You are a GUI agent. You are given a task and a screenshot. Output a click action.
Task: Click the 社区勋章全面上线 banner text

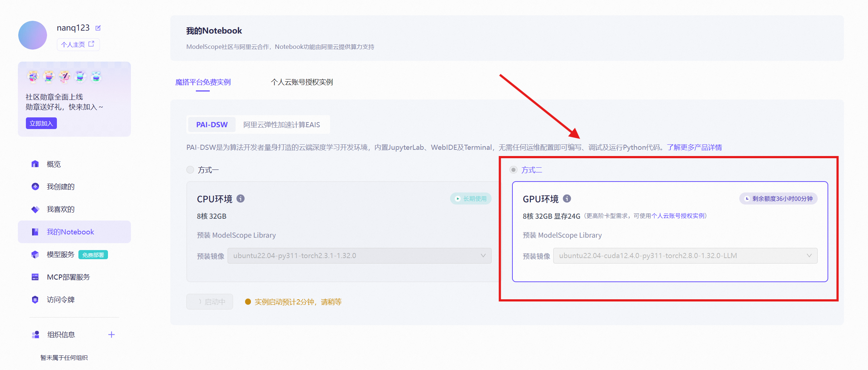(54, 97)
